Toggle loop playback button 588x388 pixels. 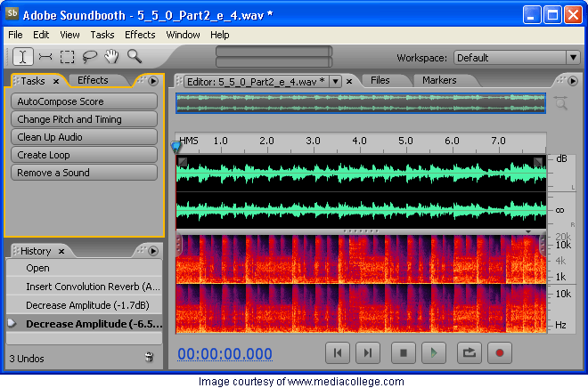click(x=470, y=352)
